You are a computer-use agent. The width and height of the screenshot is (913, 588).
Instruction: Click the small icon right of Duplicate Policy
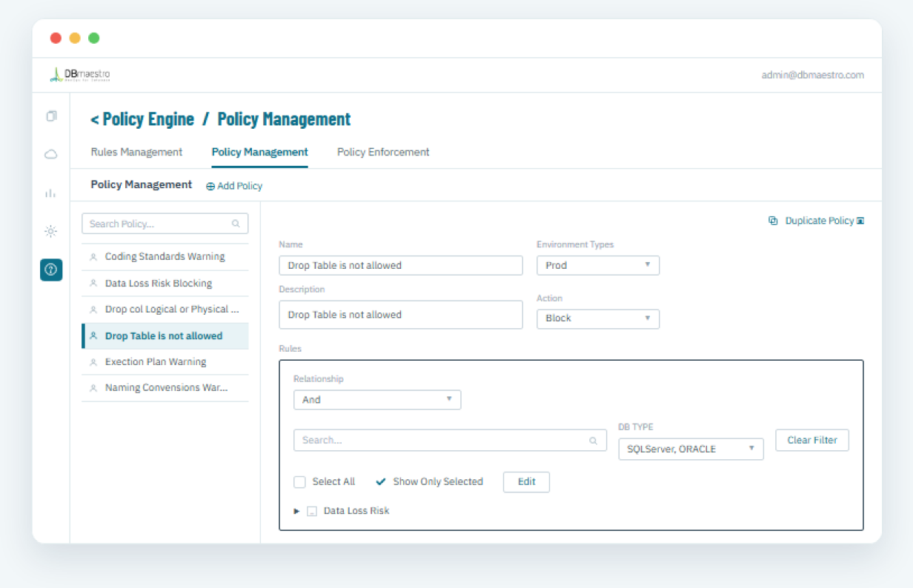[x=860, y=221]
